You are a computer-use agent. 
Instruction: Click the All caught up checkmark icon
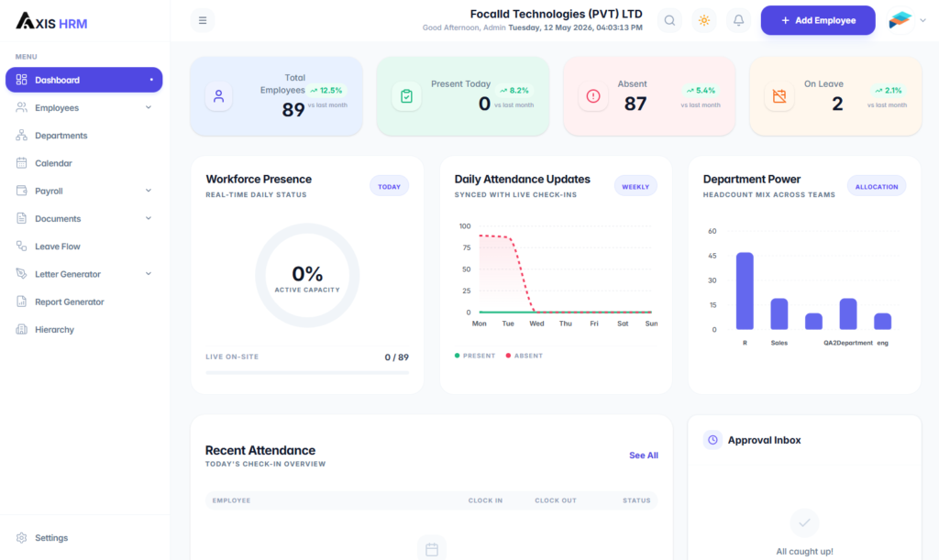pos(804,522)
